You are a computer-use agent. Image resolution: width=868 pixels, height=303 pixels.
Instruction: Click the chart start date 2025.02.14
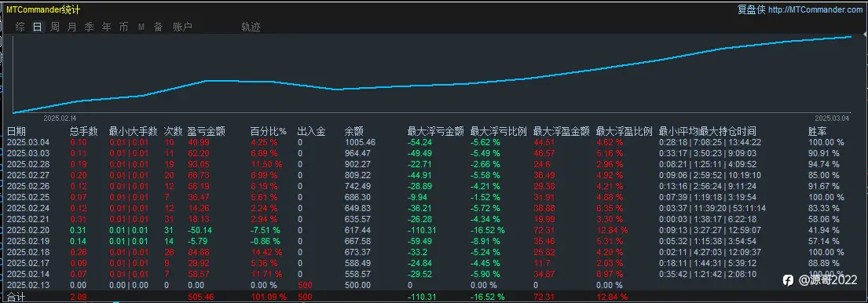[60, 119]
